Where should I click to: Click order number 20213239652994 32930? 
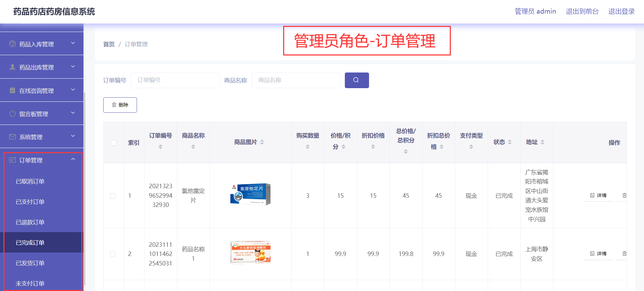[160, 195]
